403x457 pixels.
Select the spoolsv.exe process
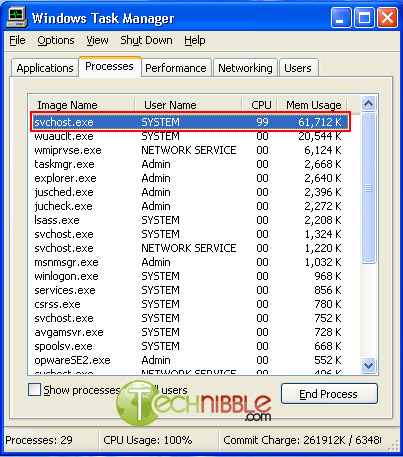click(190, 346)
